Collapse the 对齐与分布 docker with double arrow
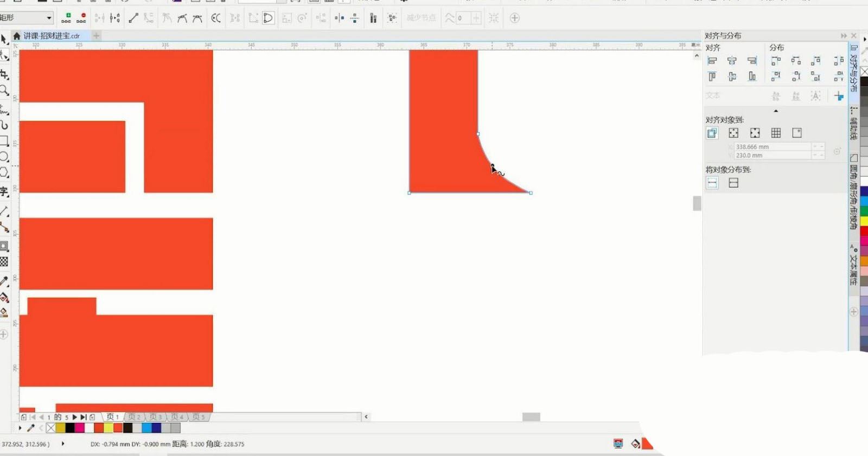 [844, 36]
